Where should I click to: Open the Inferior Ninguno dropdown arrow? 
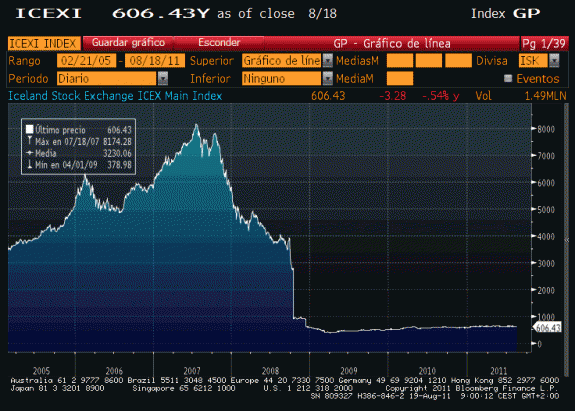[327, 78]
